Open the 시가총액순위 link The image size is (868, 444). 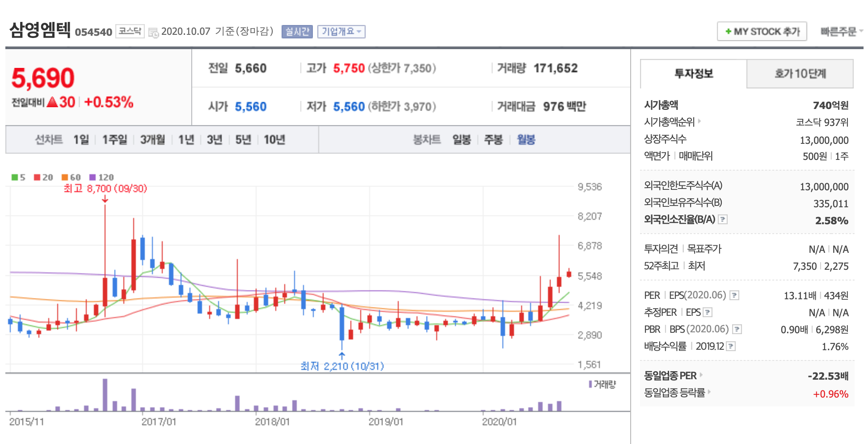[x=672, y=122]
